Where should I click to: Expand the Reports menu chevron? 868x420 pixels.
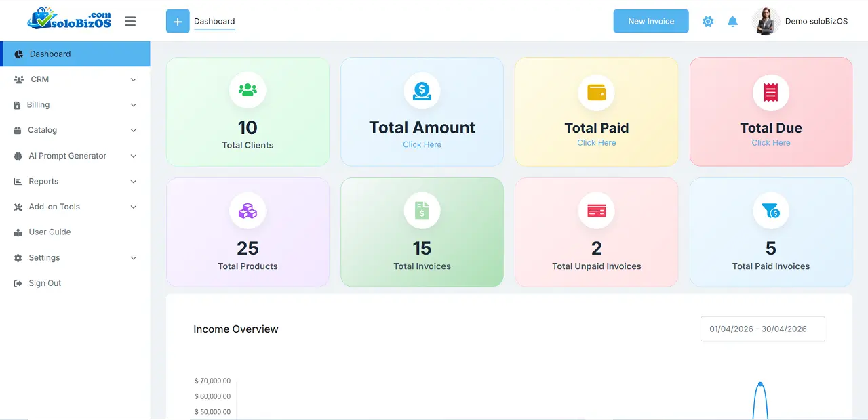click(x=133, y=182)
